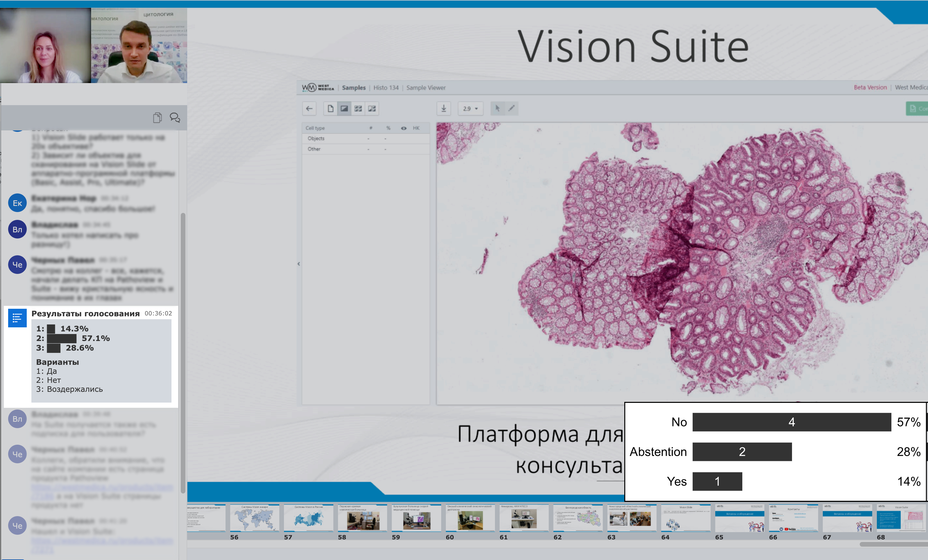Open slide 58 Пермская больница thumbnail

pos(362,518)
